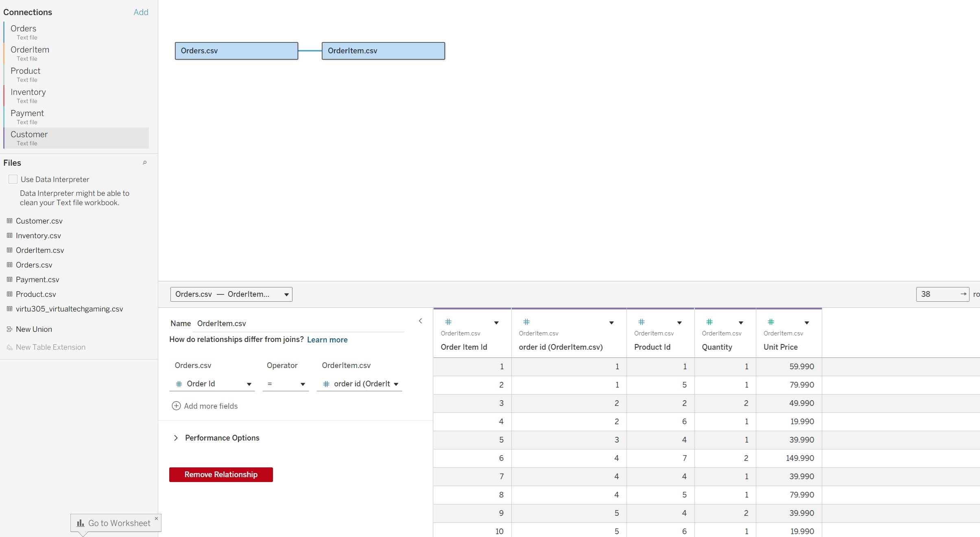
Task: Click the Add more fields plus icon
Action: [x=176, y=405]
